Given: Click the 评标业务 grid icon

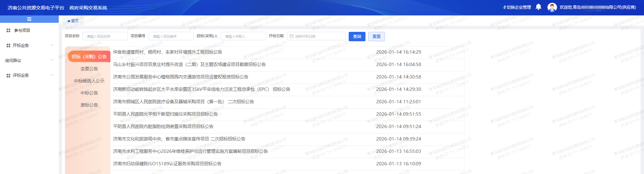Looking at the screenshot, I should click(8, 76).
